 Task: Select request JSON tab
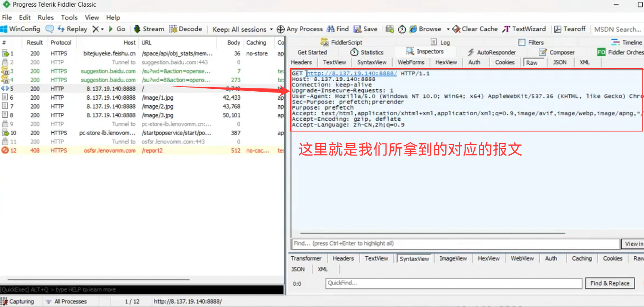[560, 62]
